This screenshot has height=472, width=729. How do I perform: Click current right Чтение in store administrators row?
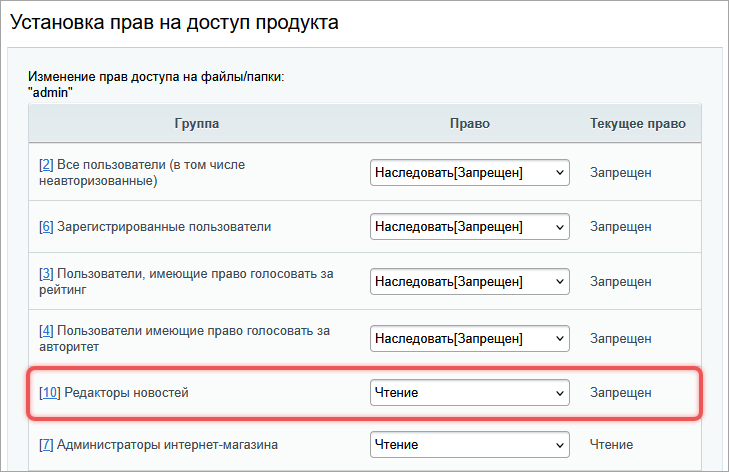tap(611, 444)
